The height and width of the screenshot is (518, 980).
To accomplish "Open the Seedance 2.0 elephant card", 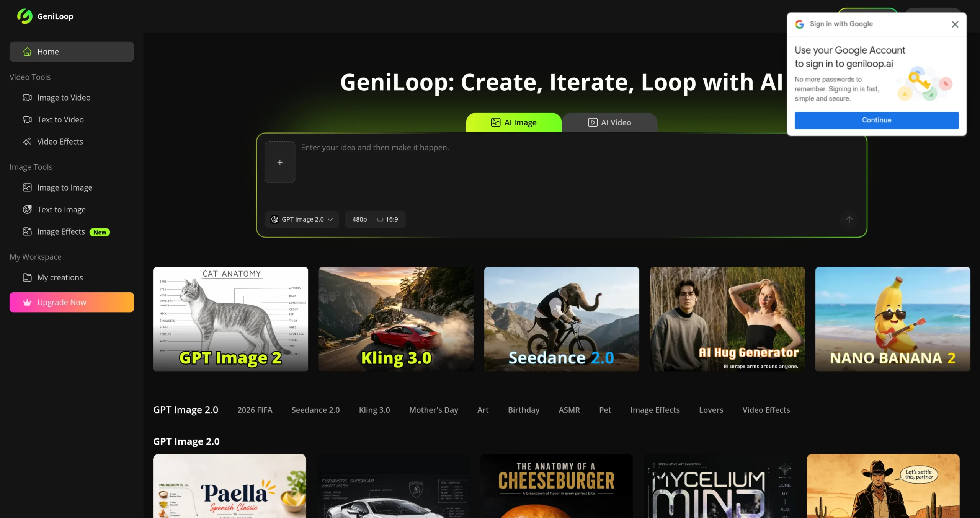I will point(562,319).
